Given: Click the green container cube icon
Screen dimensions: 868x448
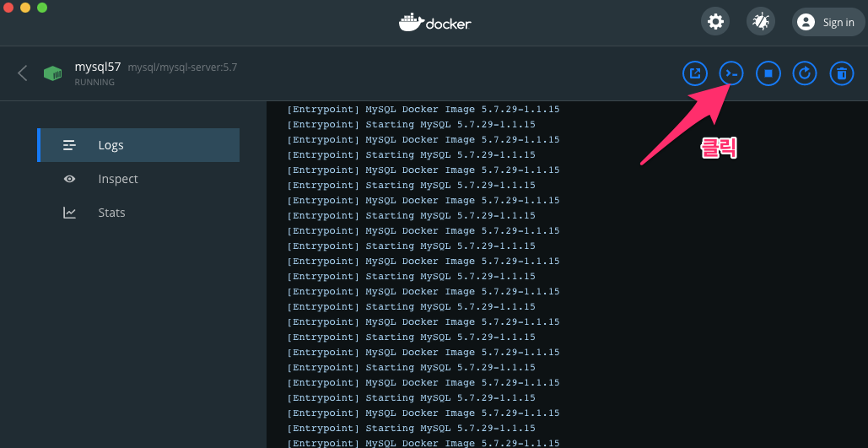Looking at the screenshot, I should (53, 73).
